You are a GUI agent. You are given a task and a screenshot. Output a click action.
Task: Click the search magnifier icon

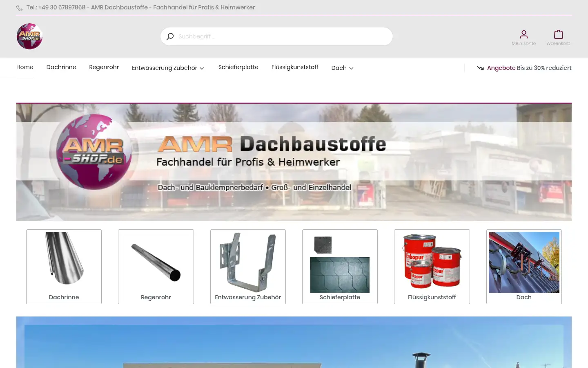pyautogui.click(x=170, y=36)
